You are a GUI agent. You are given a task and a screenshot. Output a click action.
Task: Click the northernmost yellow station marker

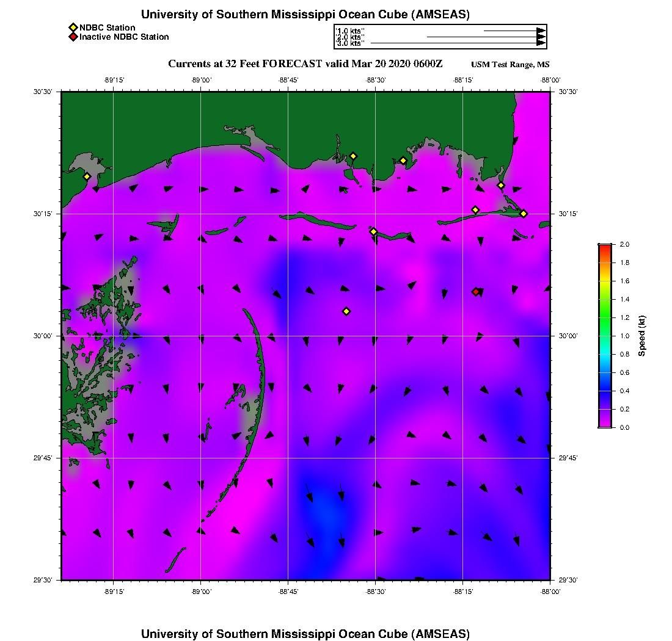[x=353, y=156]
